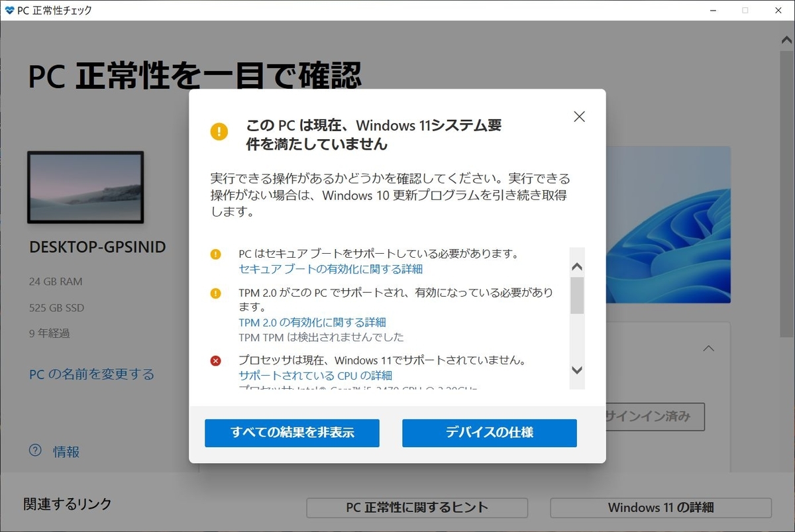Click the PC desktop thumbnail image
795x532 pixels.
[x=85, y=187]
